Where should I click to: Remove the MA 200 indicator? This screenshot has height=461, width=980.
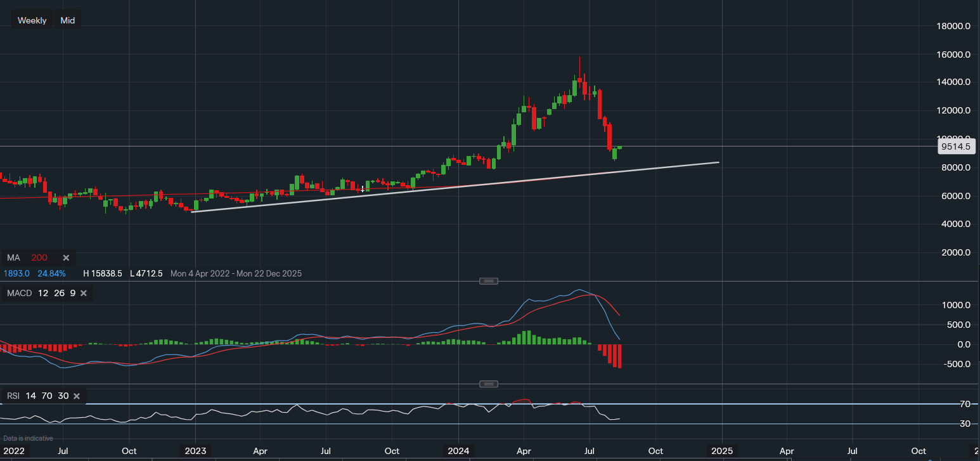click(65, 257)
